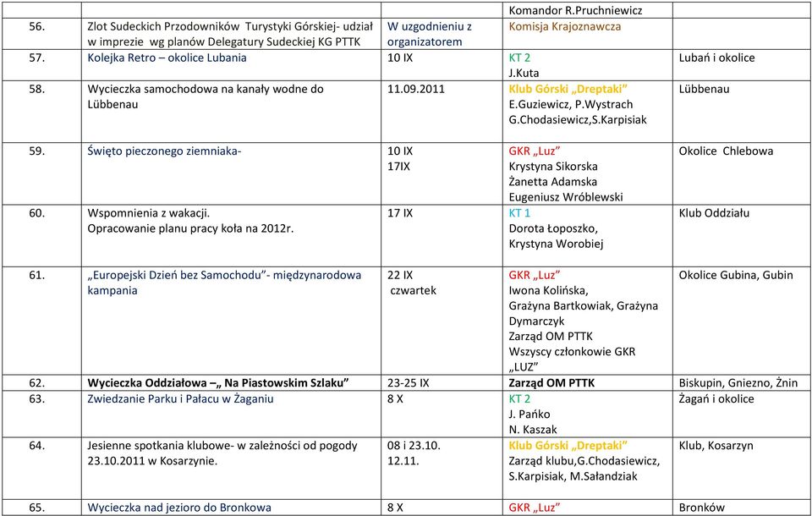This screenshot has width=812, height=516.
Task: Click 'Komisja Krajoznawcza' organizer text
Action: 565,26
